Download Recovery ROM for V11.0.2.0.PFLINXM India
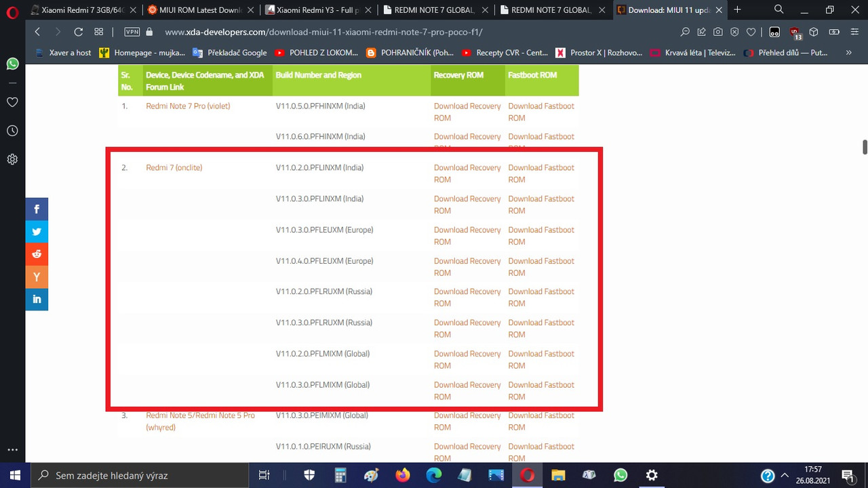The image size is (868, 488). point(467,174)
